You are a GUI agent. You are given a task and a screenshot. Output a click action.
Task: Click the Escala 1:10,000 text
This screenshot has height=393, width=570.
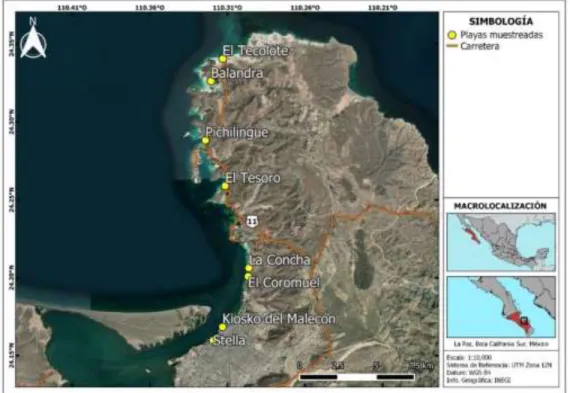469,357
